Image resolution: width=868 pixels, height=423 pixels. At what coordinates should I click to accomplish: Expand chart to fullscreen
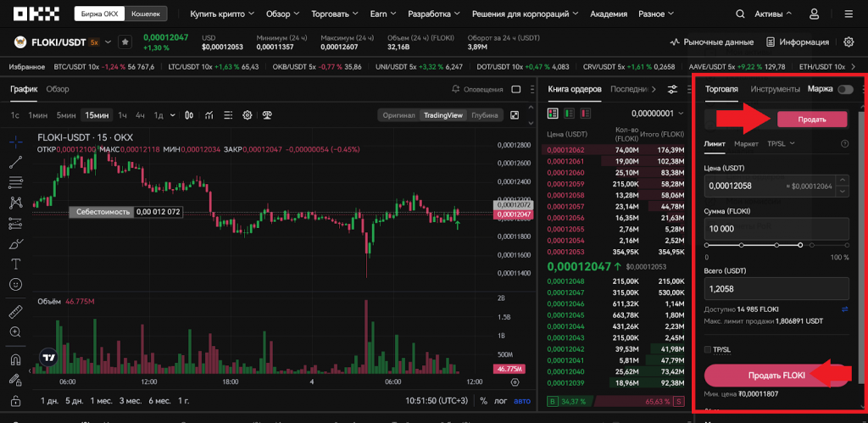tap(515, 115)
